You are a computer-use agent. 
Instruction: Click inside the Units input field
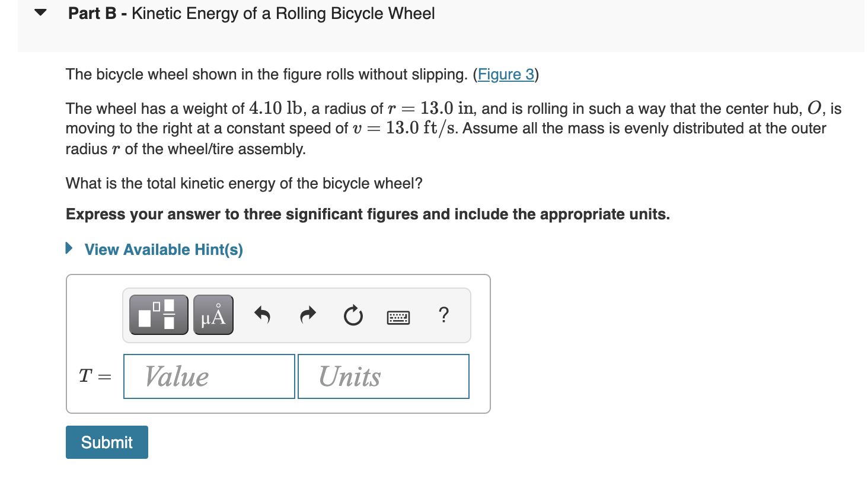point(383,376)
